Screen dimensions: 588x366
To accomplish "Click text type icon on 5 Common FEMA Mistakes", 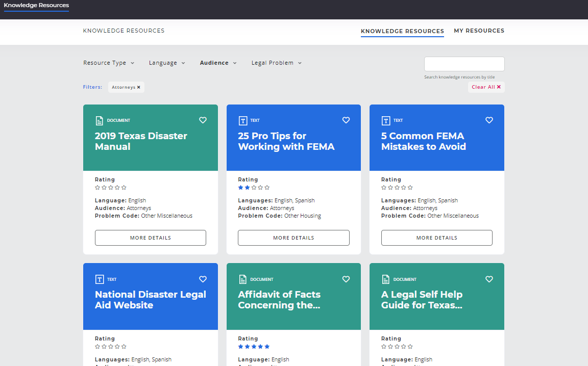I will (385, 121).
